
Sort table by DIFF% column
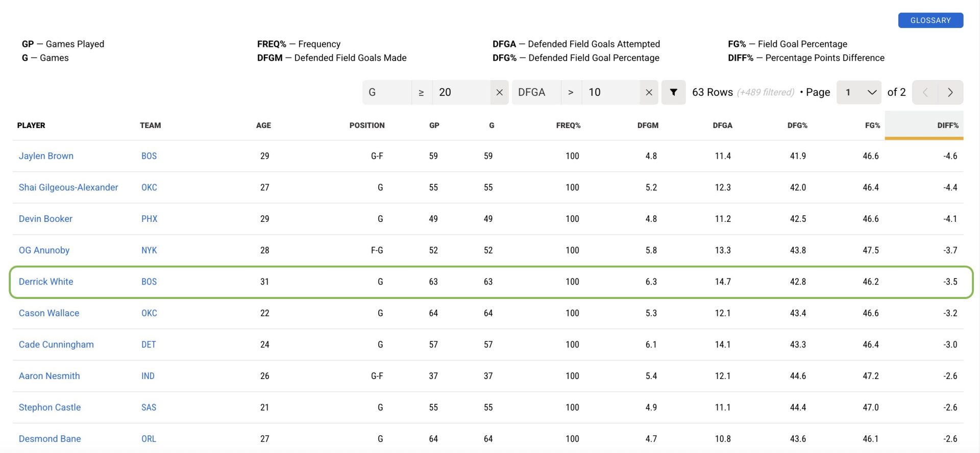click(947, 125)
